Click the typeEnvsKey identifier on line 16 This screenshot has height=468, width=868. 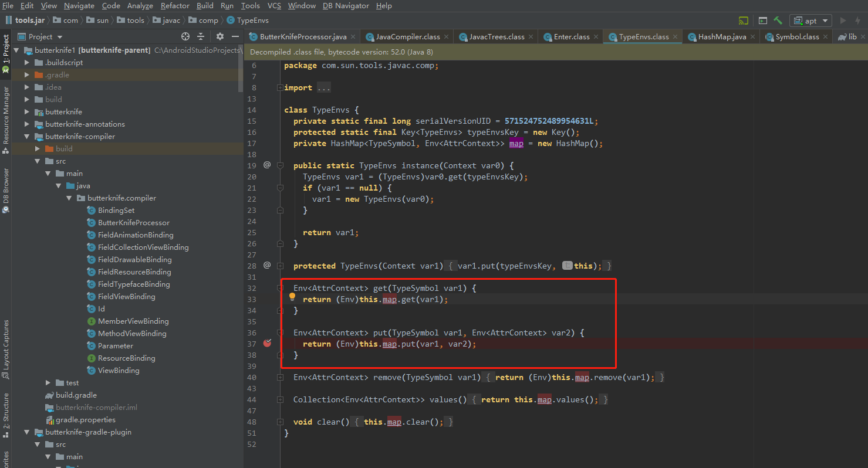click(x=495, y=132)
